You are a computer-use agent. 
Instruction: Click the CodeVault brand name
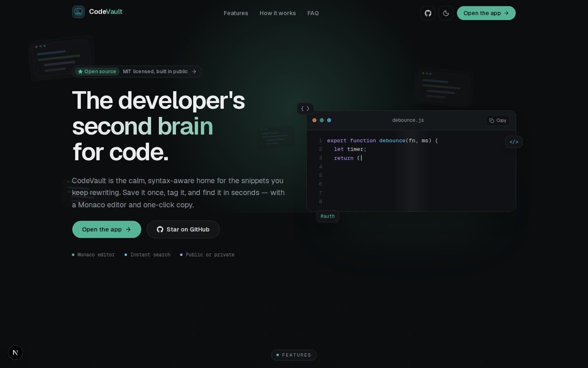pos(106,12)
